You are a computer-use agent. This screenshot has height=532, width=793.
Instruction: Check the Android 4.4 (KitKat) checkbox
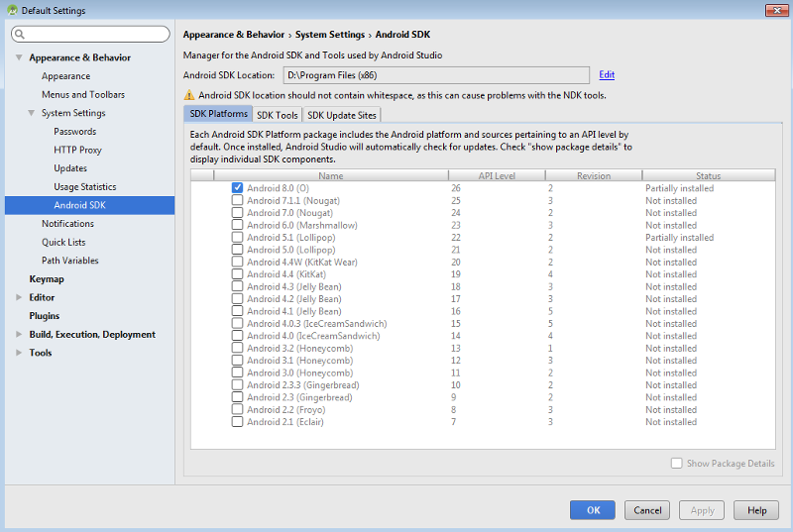tap(237, 273)
